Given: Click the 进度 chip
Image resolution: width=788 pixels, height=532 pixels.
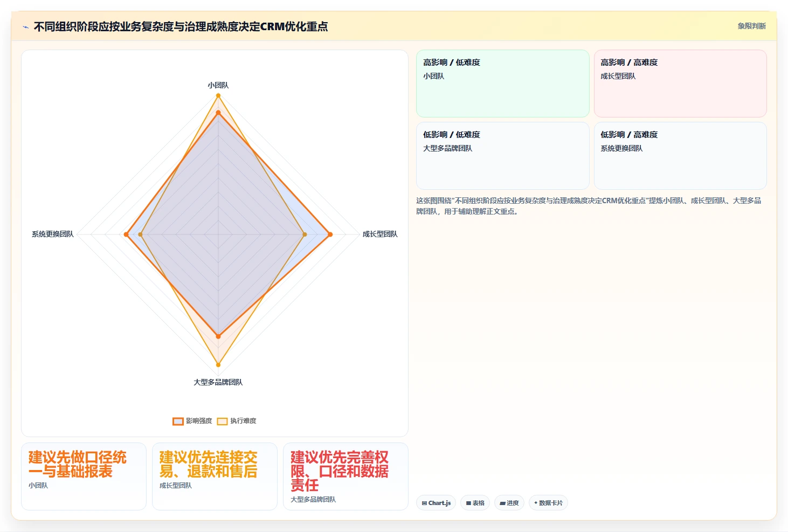Looking at the screenshot, I should (509, 503).
